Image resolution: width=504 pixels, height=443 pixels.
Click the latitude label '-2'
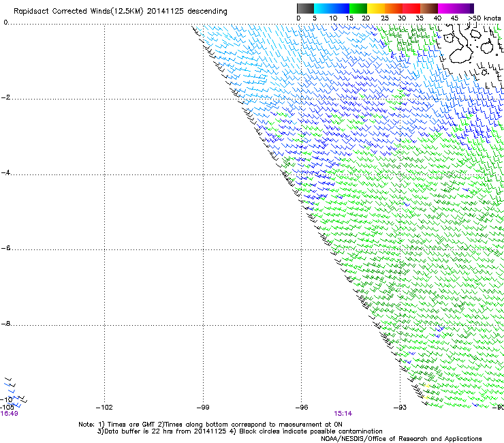click(x=5, y=97)
